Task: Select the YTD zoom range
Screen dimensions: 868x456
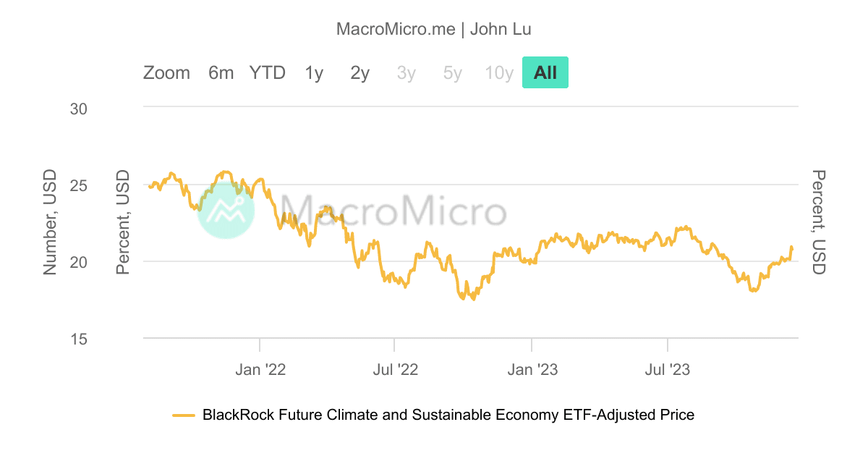Action: [x=268, y=73]
